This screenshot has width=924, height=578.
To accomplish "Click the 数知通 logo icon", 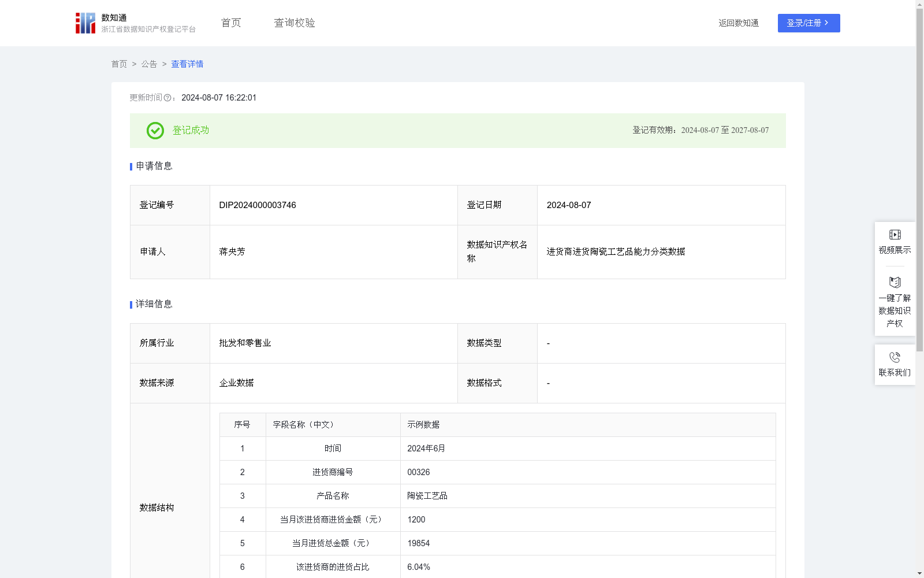I will (x=85, y=23).
